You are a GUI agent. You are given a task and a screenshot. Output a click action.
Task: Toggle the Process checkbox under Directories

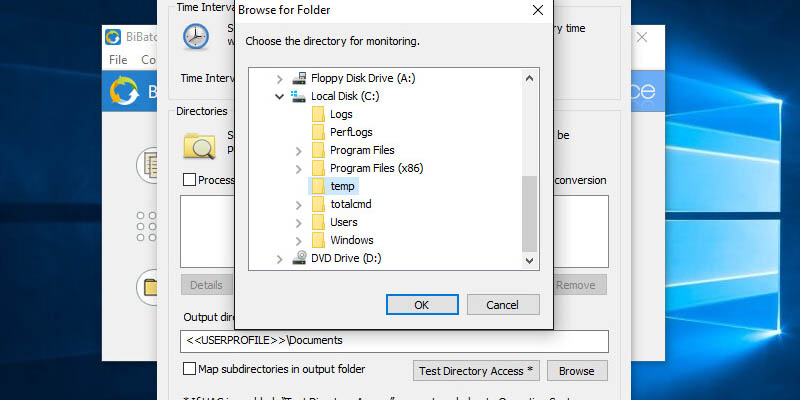(x=189, y=180)
